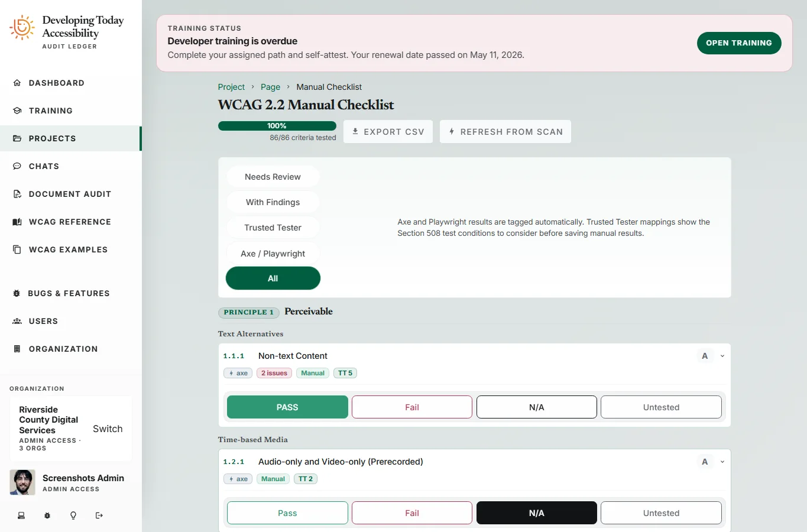Click the WCAG Examples copy icon

pos(17,249)
